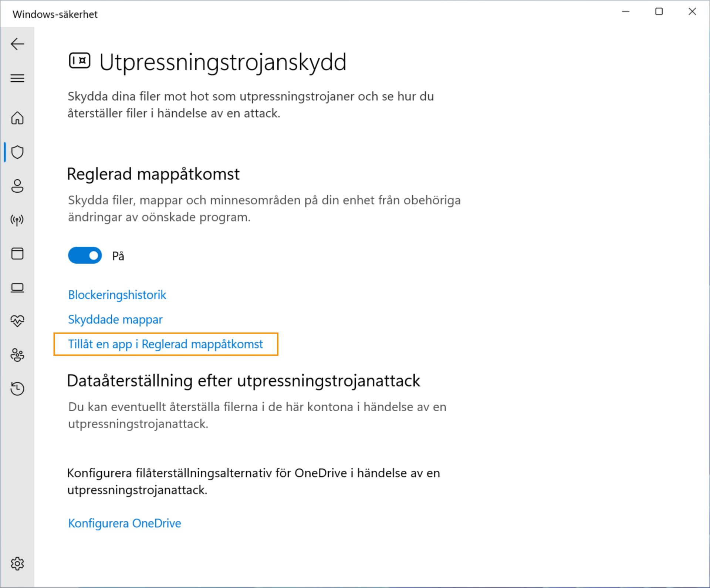The width and height of the screenshot is (710, 588).
Task: Open the Home sidebar icon
Action: pos(17,118)
